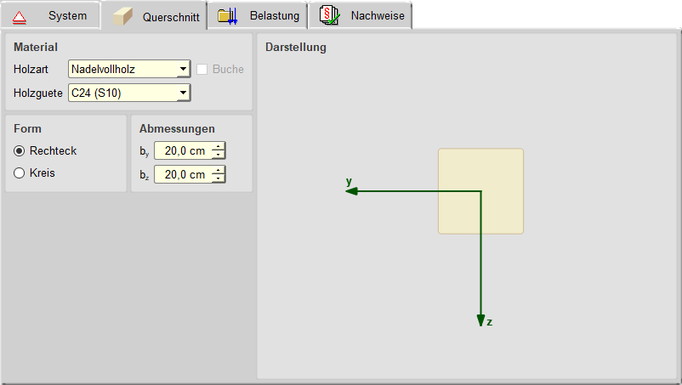Open the Belastung tab

(x=257, y=16)
